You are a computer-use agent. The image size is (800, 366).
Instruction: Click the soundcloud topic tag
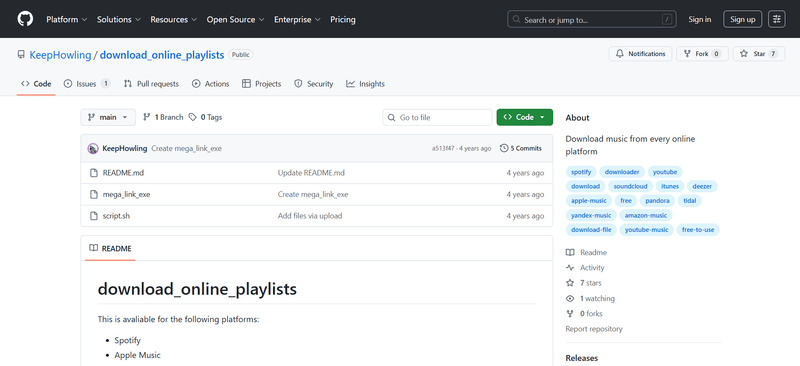pos(630,186)
